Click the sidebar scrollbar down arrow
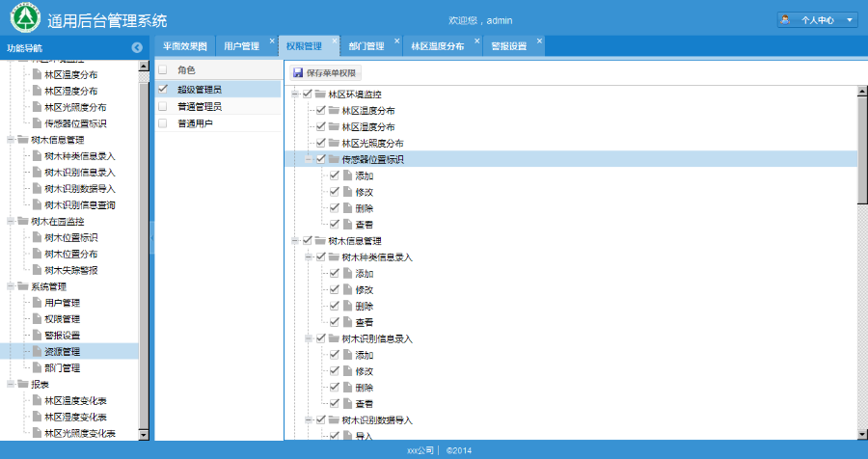The image size is (868, 459). point(144,435)
